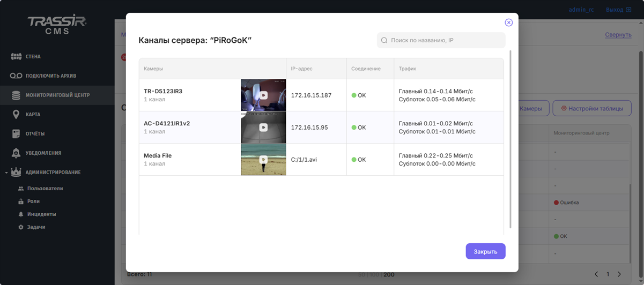Open Пользователи in the administration submenu

point(45,189)
